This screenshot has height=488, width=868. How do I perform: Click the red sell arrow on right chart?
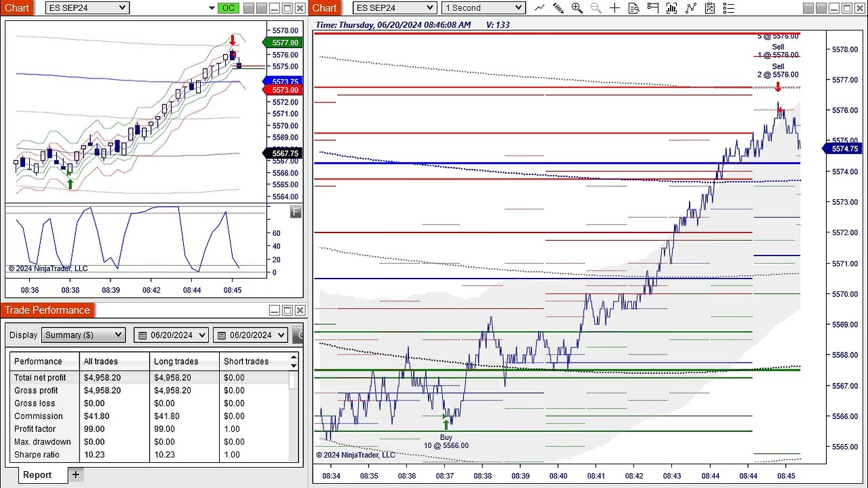click(778, 87)
